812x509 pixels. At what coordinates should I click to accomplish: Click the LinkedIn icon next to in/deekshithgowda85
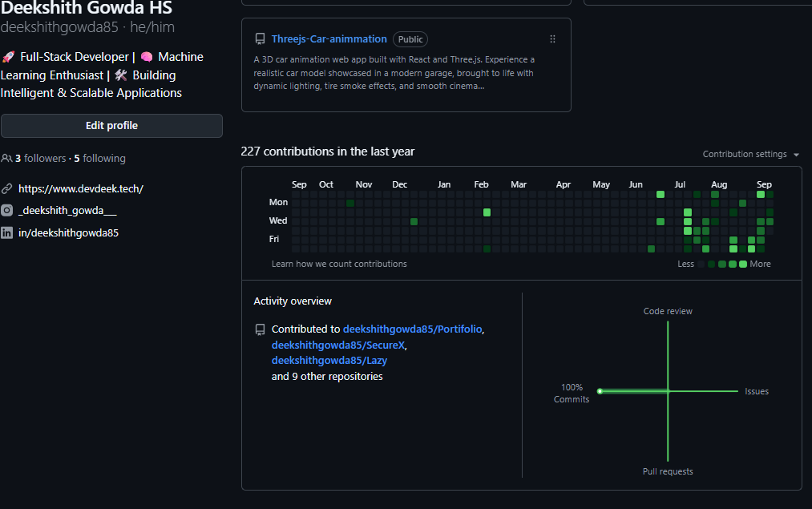7,232
